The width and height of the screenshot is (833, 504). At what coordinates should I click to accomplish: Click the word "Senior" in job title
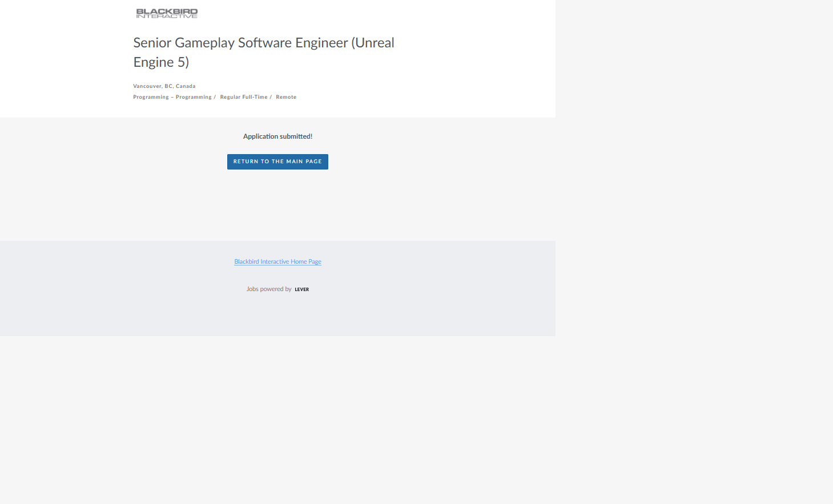click(x=152, y=43)
